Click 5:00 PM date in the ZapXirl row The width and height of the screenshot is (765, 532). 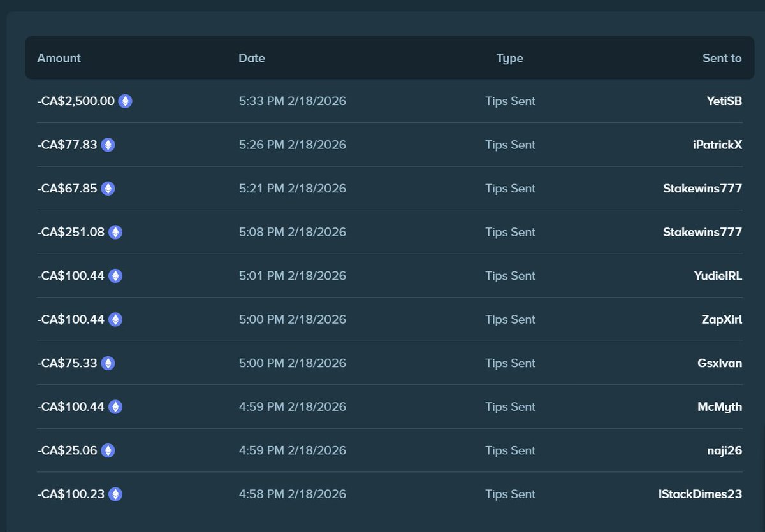(293, 319)
